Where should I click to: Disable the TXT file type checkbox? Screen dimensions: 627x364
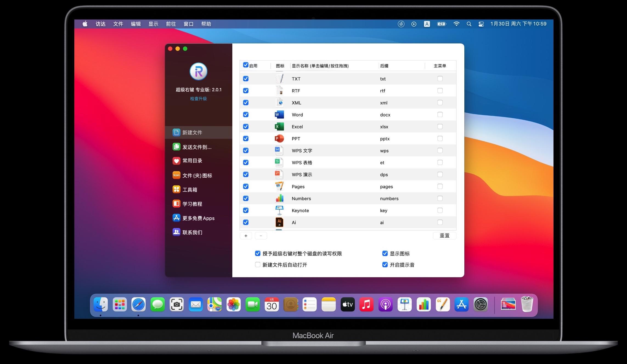(245, 78)
